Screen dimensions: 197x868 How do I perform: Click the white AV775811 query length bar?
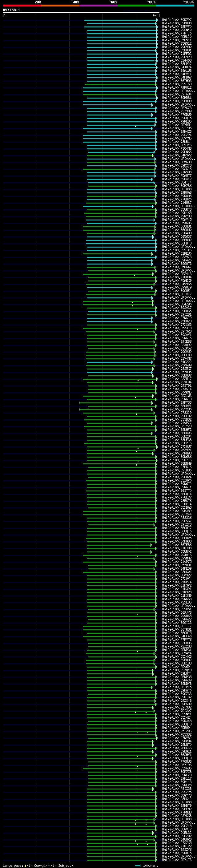pos(81,12)
